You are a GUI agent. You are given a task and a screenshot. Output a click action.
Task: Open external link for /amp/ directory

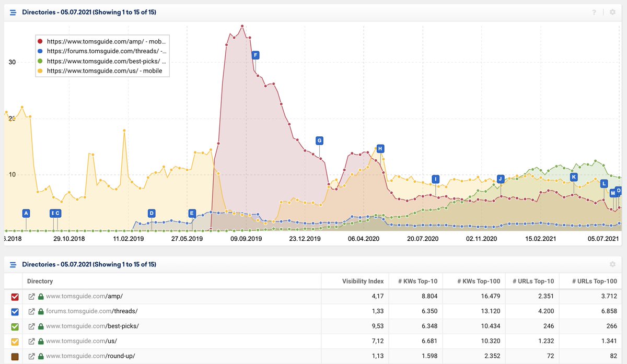click(31, 296)
